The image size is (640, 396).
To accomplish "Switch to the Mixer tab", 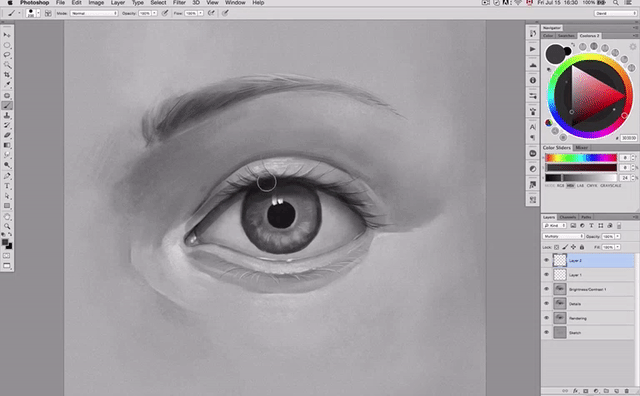I will point(582,147).
